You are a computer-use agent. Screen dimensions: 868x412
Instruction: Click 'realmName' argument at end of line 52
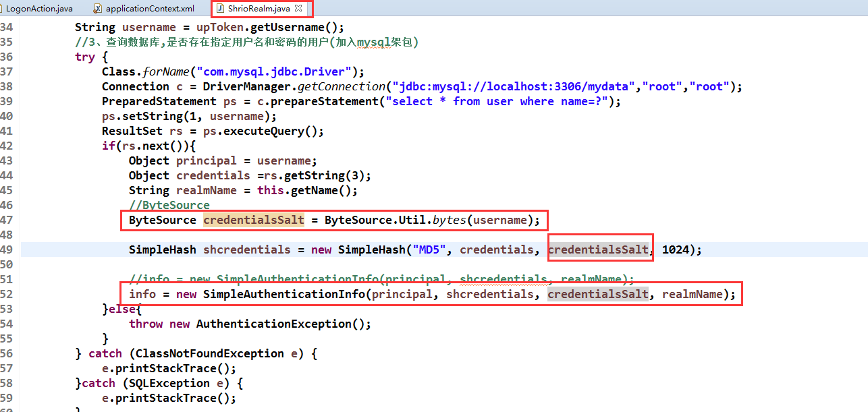[693, 294]
